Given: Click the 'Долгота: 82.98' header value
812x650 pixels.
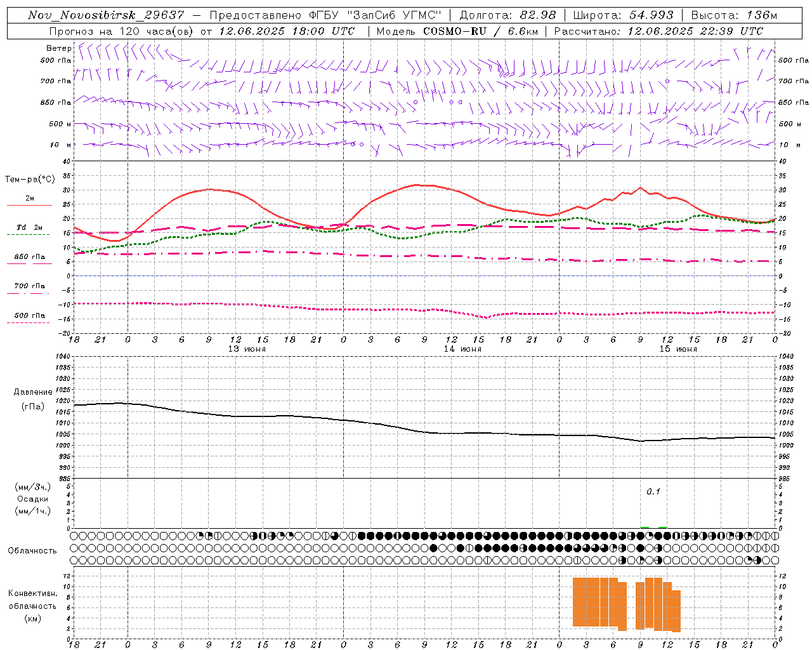Looking at the screenshot, I should tap(507, 15).
